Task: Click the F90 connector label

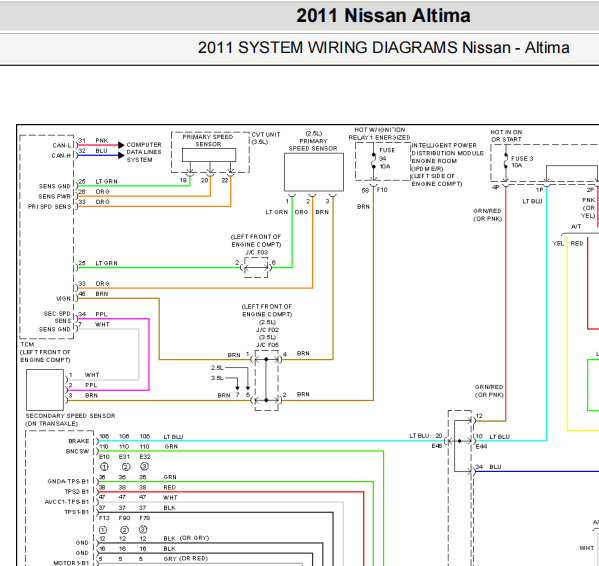Action: coord(124,518)
